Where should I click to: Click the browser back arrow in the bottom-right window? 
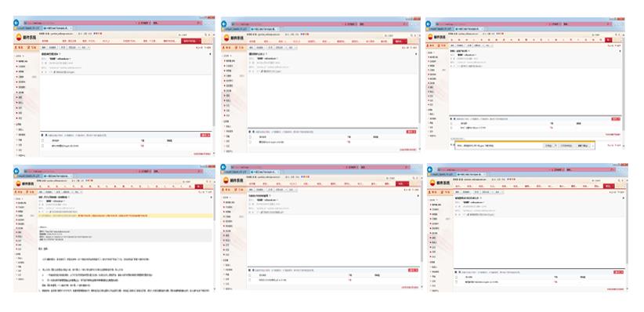[430, 169]
